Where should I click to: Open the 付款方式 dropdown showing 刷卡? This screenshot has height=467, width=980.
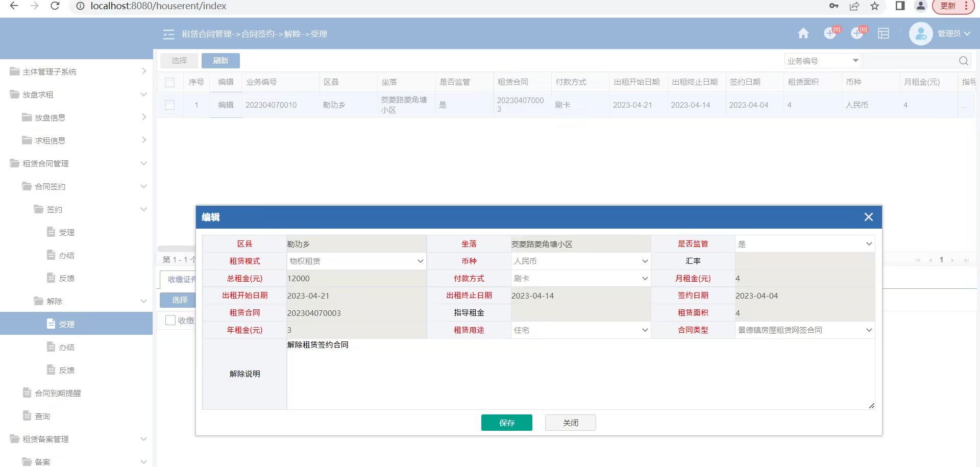pyautogui.click(x=581, y=278)
